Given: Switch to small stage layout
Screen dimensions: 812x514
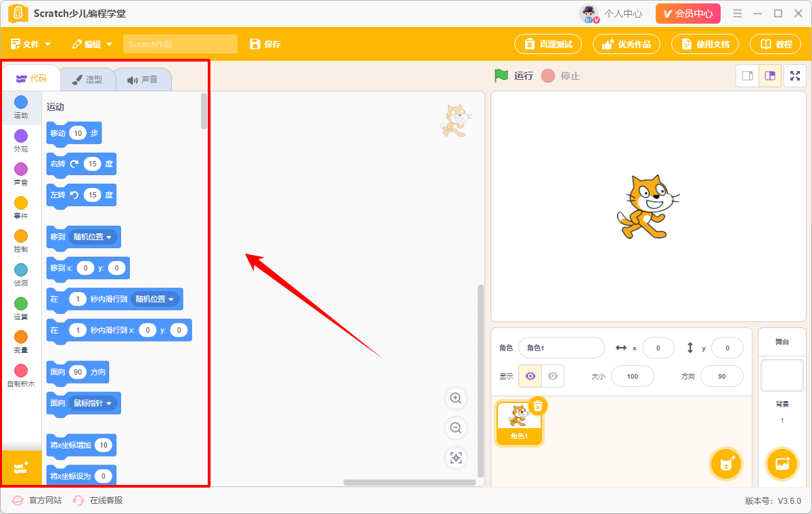Looking at the screenshot, I should coord(748,76).
